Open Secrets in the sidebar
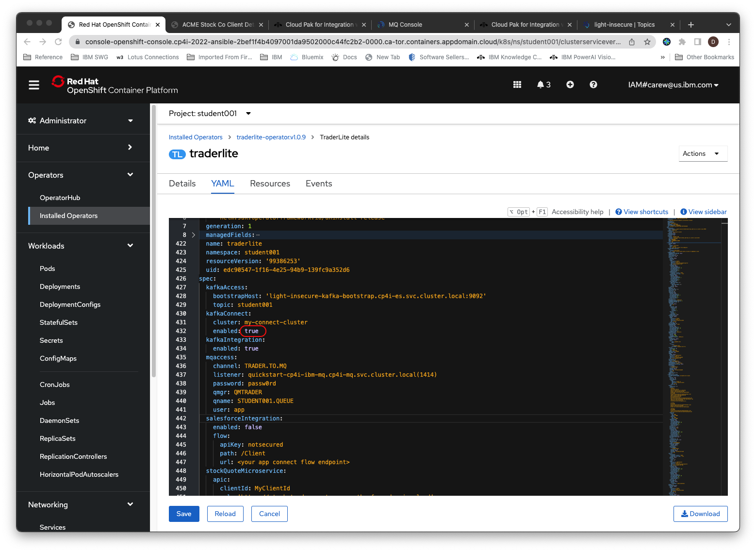The image size is (756, 552). (x=51, y=340)
